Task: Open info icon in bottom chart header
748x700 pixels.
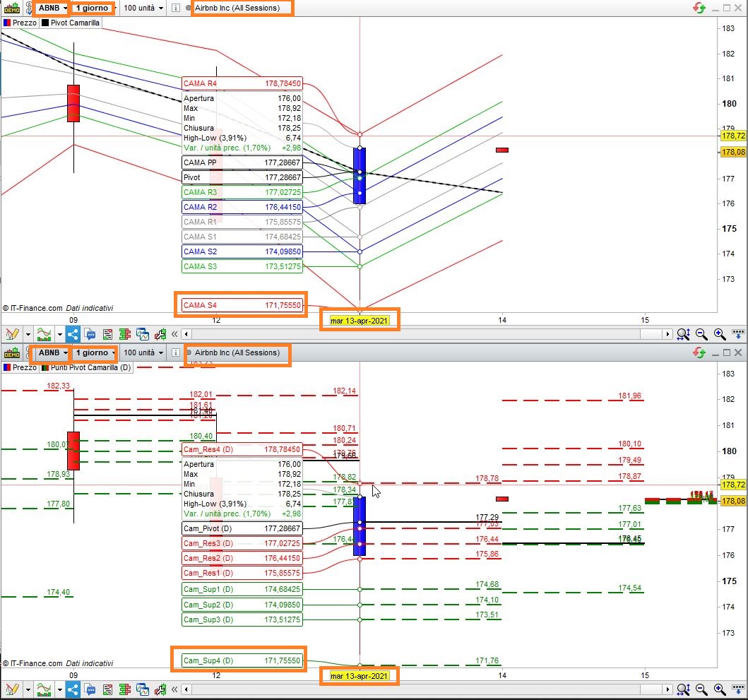Action: [176, 352]
